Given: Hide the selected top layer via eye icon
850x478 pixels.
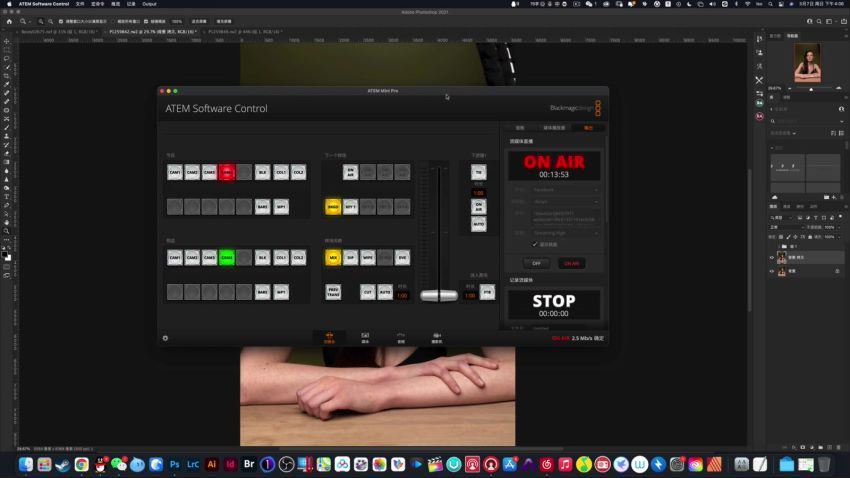Looking at the screenshot, I should (772, 257).
